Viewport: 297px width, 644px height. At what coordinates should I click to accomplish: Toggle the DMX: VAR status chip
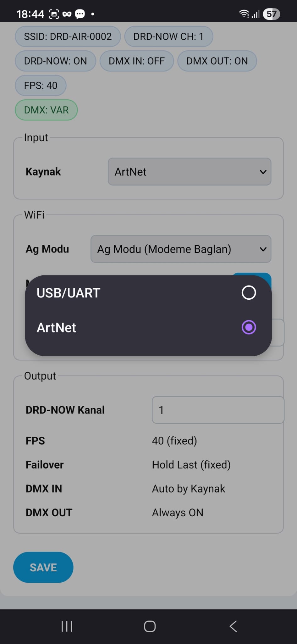point(46,110)
